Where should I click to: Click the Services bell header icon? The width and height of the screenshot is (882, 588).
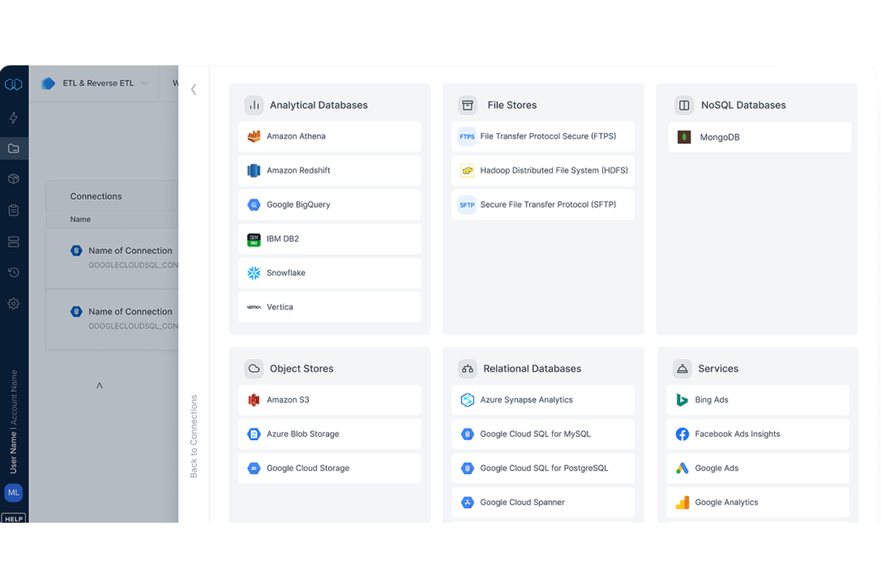[682, 369]
